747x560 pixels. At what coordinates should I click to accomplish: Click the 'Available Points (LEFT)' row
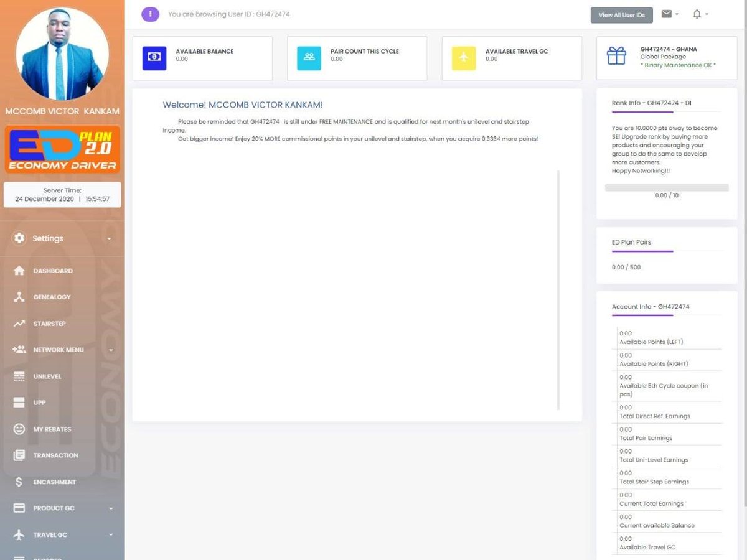coord(669,338)
